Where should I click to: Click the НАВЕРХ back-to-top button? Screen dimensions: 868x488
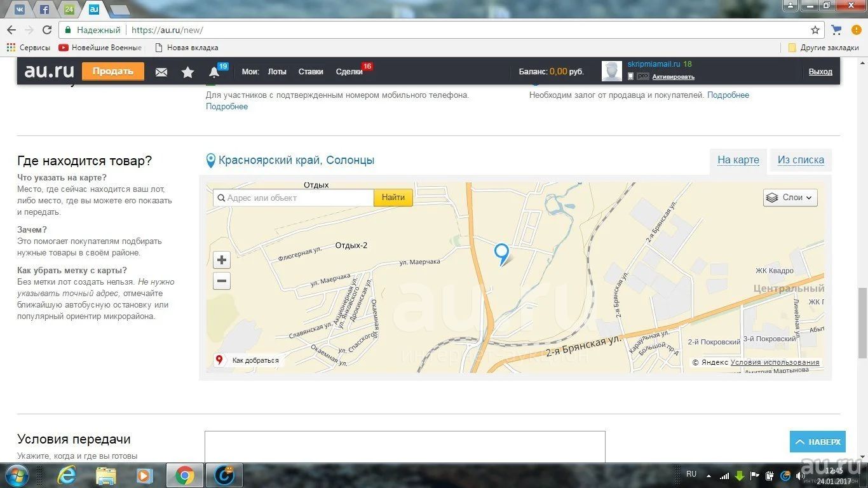pos(818,442)
